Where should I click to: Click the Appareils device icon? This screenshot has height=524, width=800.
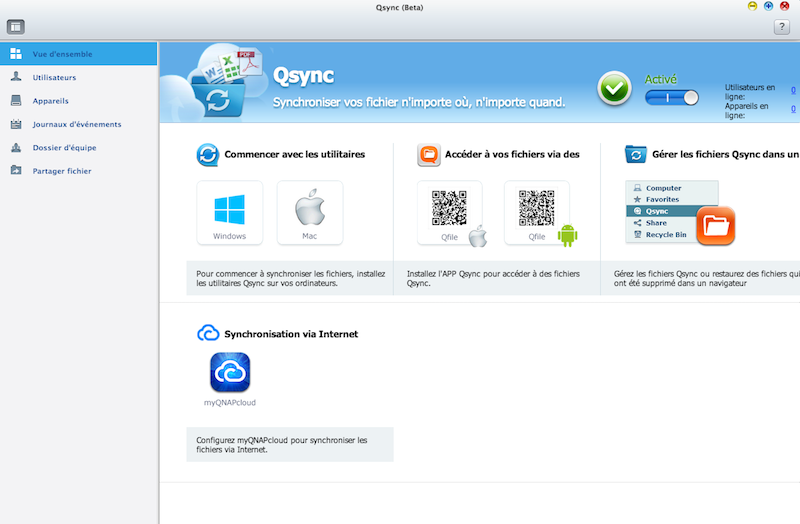pos(16,100)
